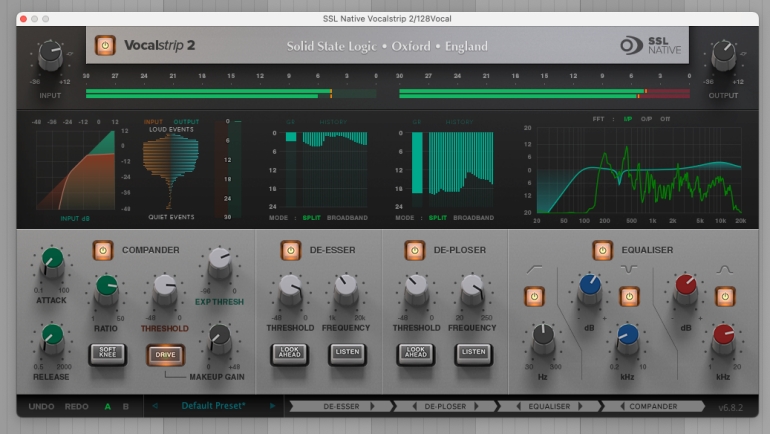Click the SSL Native logo
The height and width of the screenshot is (434, 770).
pyautogui.click(x=650, y=45)
